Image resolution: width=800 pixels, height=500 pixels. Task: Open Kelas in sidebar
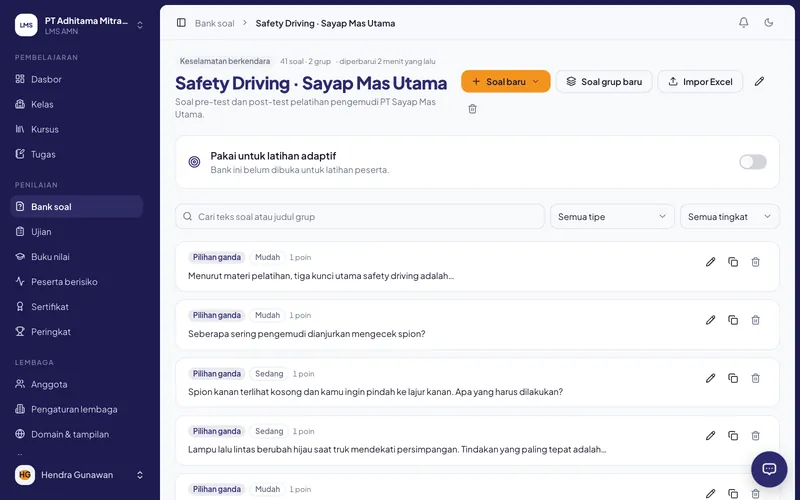[x=77, y=104]
